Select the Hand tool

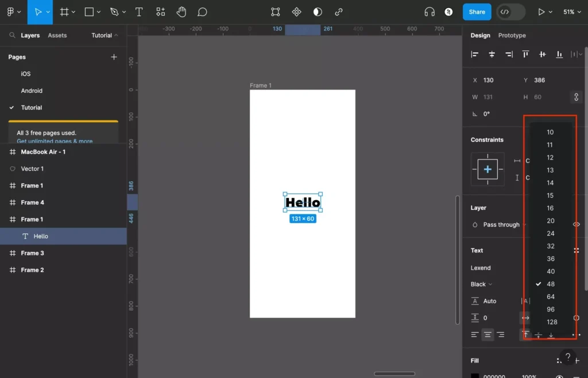tap(181, 12)
